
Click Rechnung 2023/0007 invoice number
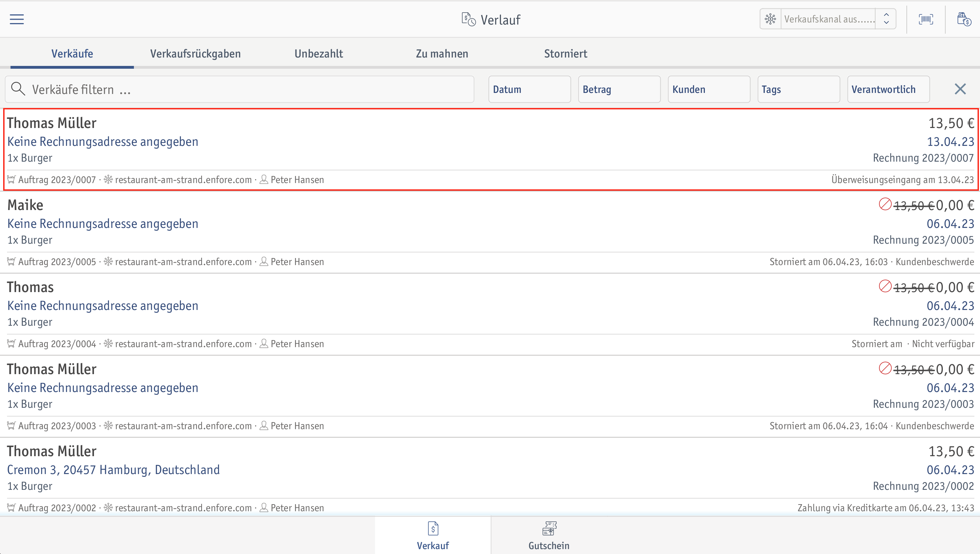[x=923, y=158]
